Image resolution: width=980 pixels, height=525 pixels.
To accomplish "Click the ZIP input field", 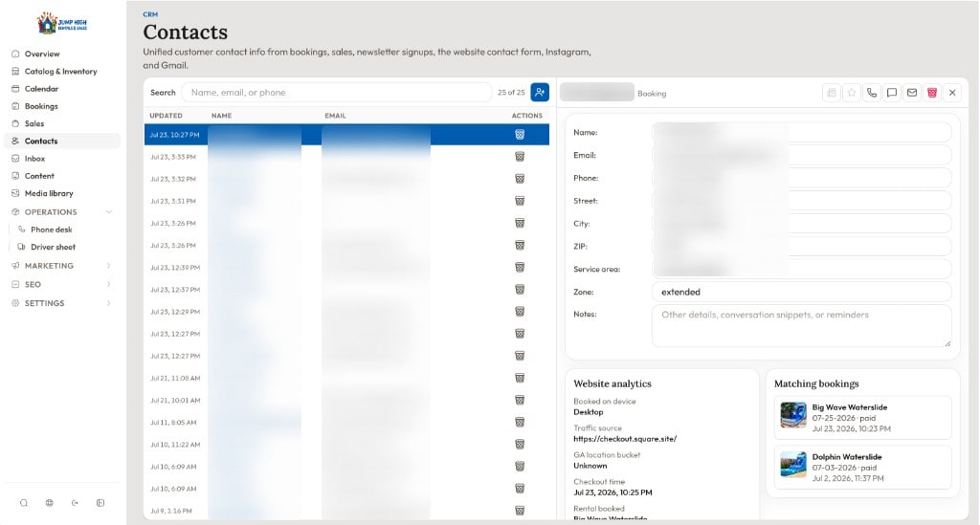I will click(802, 247).
